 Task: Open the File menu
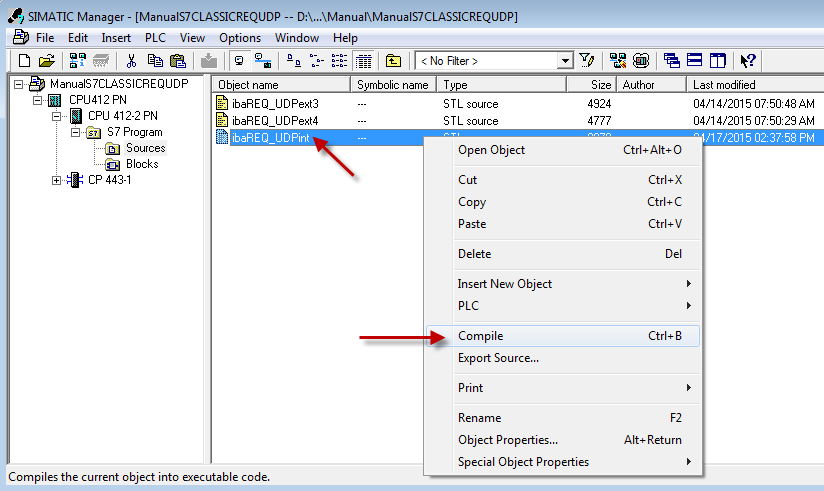pyautogui.click(x=45, y=38)
